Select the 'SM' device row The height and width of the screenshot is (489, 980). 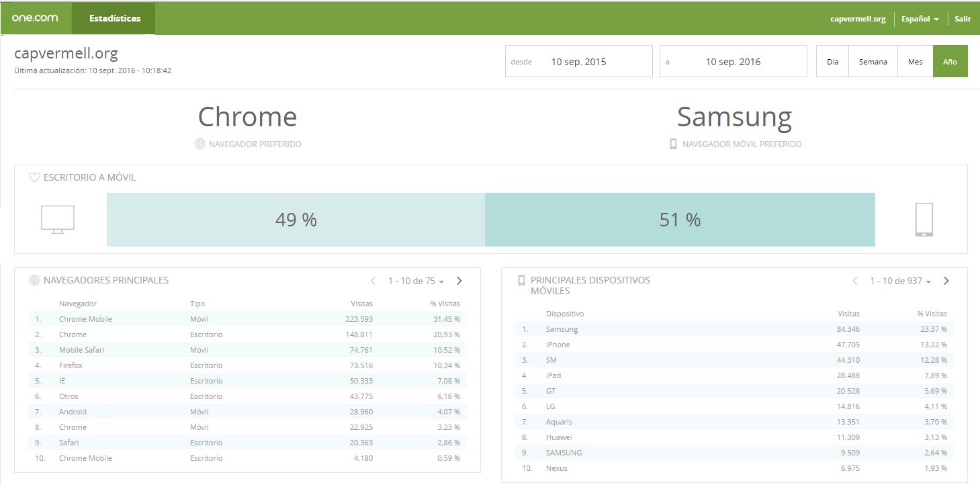(x=734, y=360)
